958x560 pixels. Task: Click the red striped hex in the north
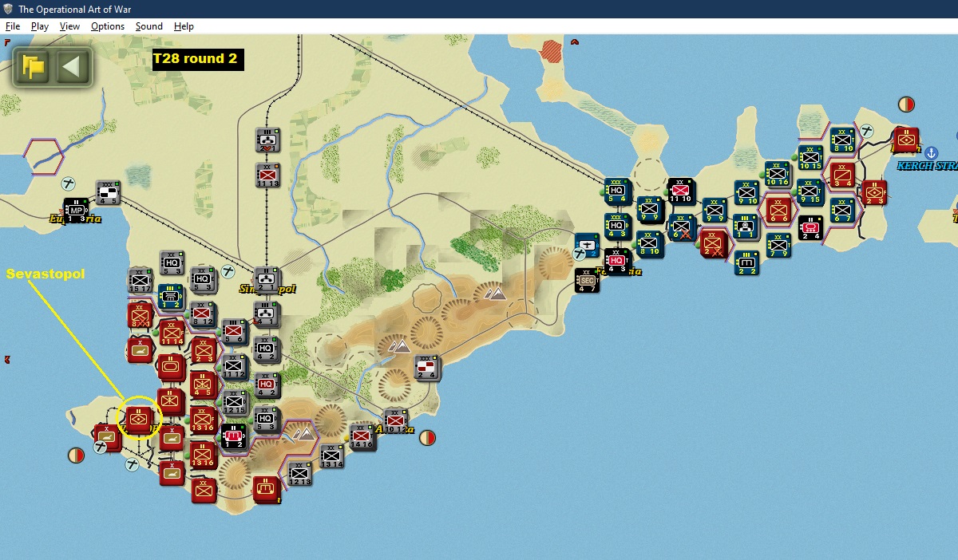click(551, 53)
